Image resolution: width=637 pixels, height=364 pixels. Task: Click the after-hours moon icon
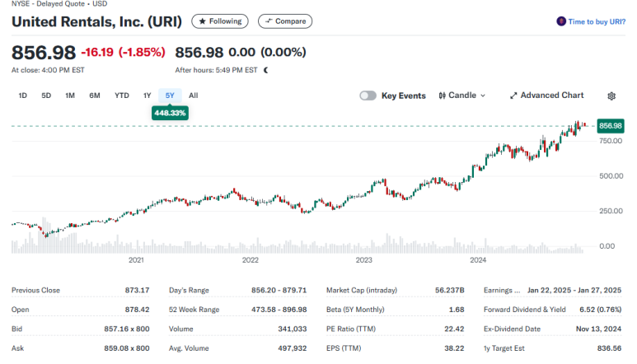coord(266,70)
